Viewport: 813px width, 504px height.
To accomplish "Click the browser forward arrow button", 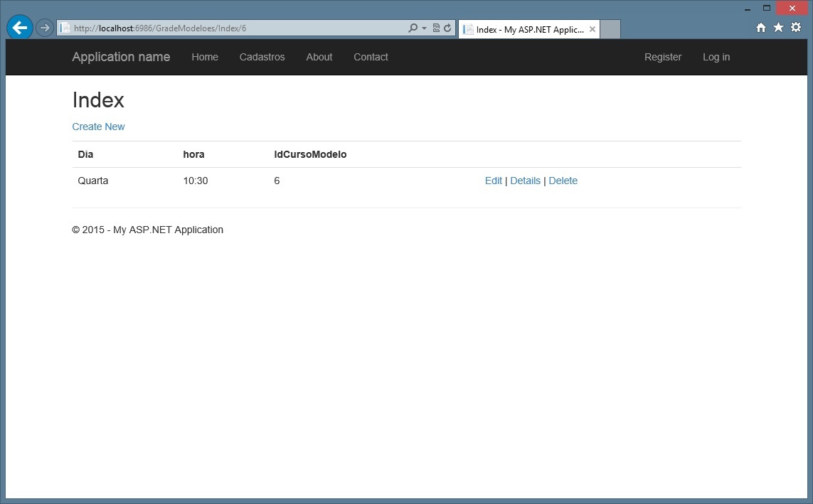I will [x=44, y=28].
